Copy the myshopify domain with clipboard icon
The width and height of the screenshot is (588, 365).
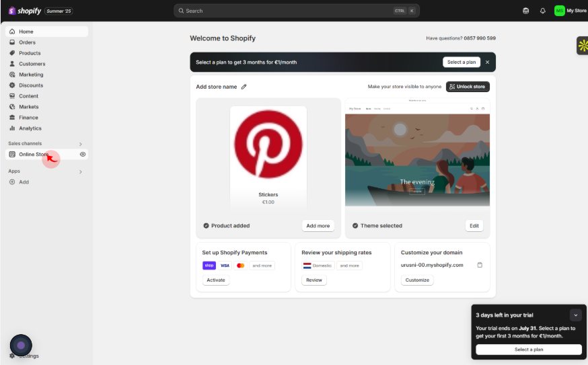[480, 265]
